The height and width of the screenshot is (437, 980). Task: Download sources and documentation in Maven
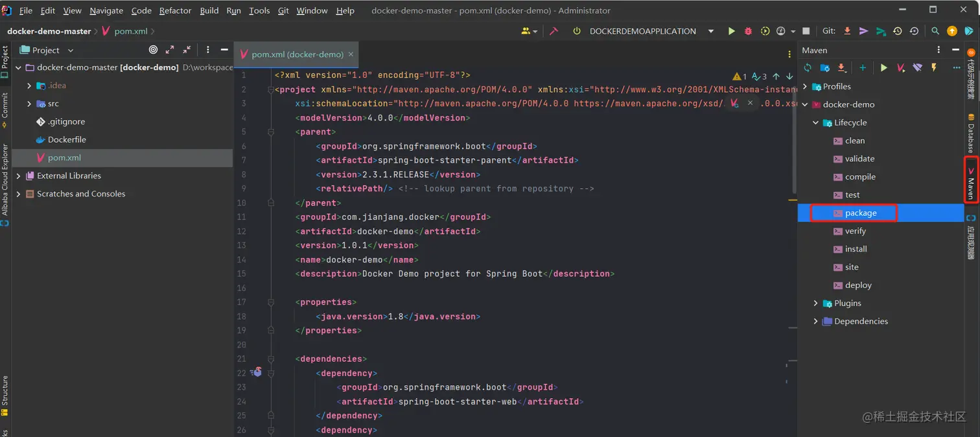[x=841, y=67]
